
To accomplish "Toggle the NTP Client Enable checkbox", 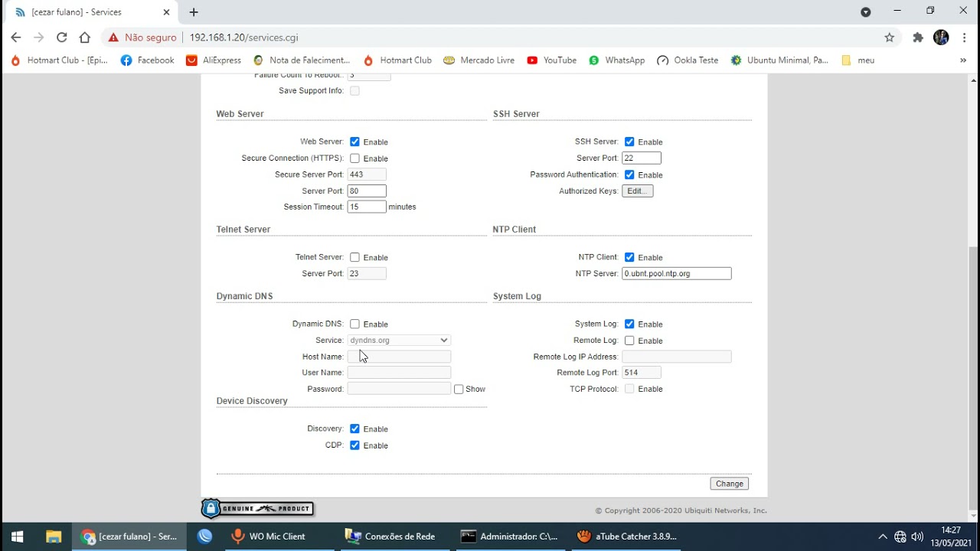I will [x=629, y=257].
